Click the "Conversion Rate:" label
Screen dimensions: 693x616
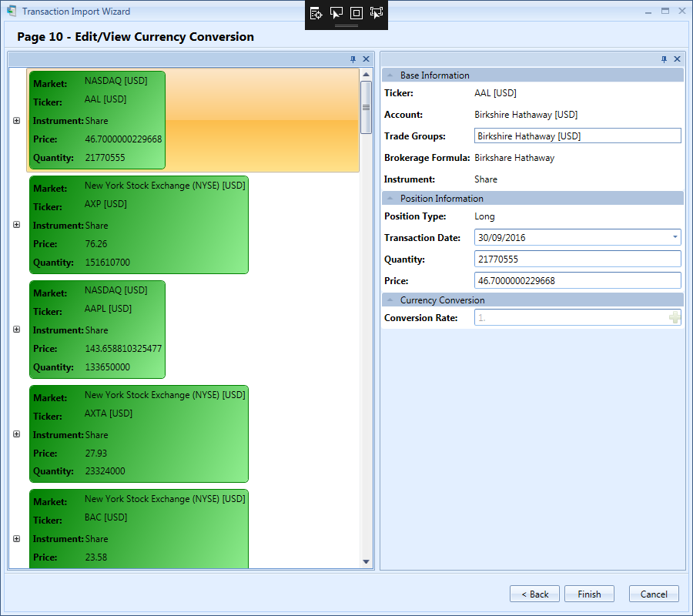pyautogui.click(x=420, y=318)
